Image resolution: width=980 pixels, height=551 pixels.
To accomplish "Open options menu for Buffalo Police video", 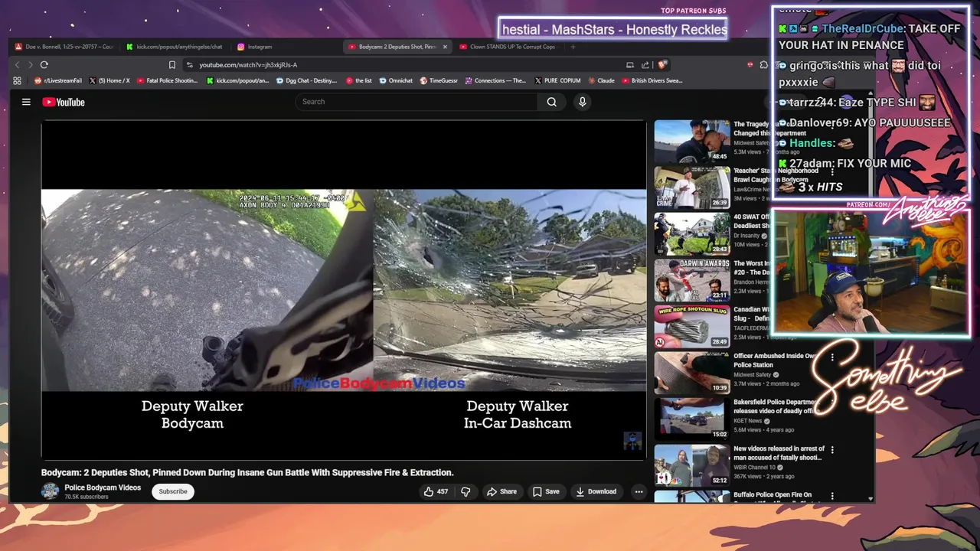I will tap(832, 496).
